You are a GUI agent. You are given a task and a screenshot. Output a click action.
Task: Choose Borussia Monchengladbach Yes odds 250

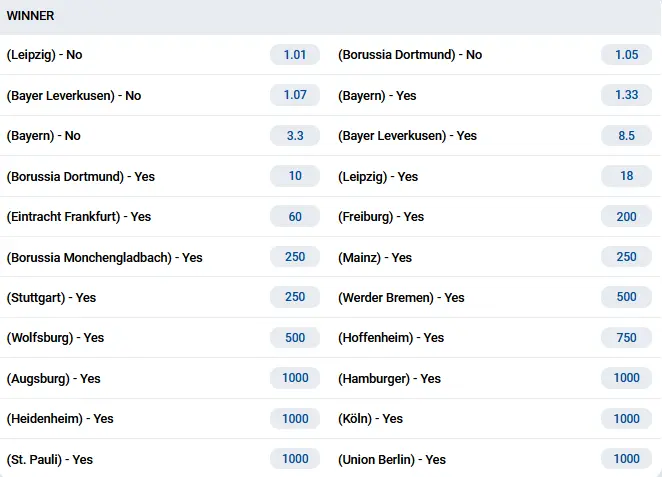click(x=295, y=257)
